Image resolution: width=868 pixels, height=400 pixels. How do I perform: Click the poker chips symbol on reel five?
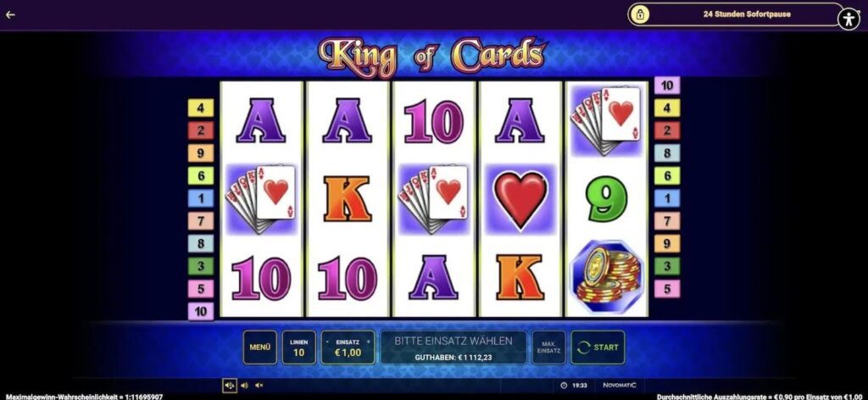pos(607,276)
